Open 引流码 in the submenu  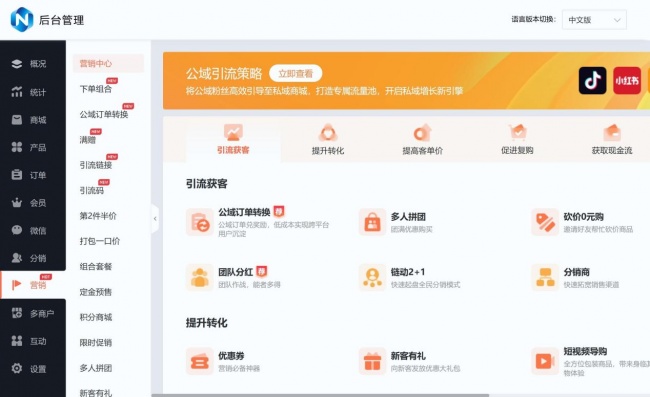pos(92,190)
